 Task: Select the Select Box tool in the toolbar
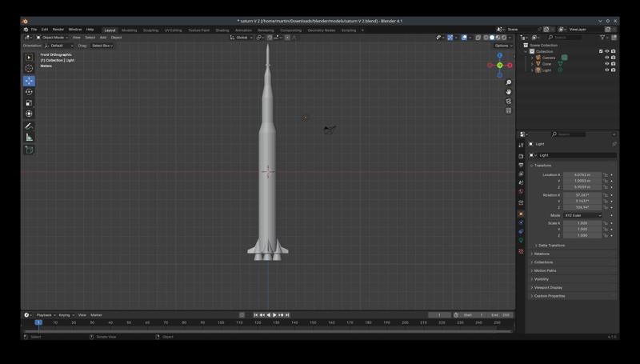pyautogui.click(x=29, y=58)
